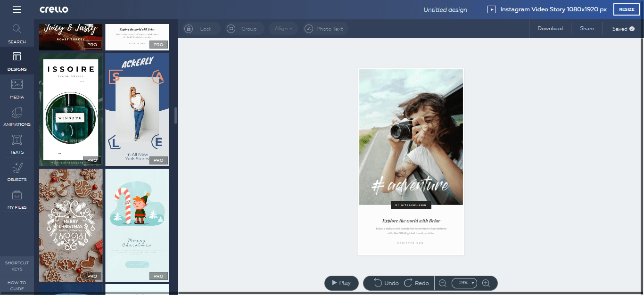This screenshot has height=295, width=644.
Task: Open the Shortcut Keys menu item
Action: click(17, 265)
